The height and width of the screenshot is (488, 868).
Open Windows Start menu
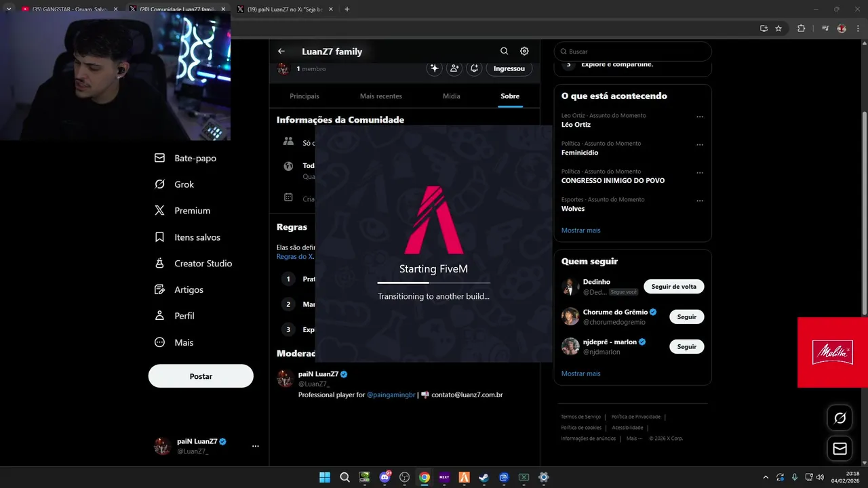tap(325, 477)
